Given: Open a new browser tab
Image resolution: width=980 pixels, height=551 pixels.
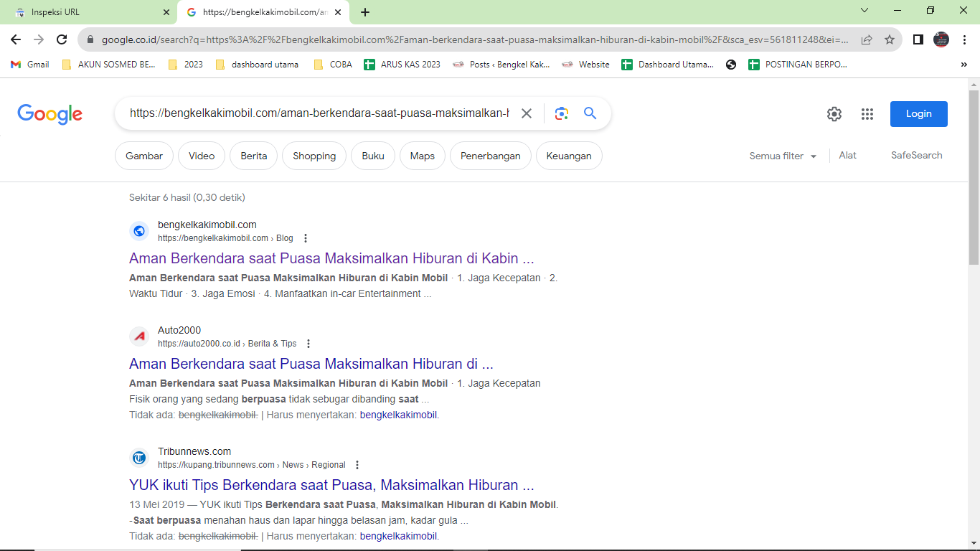Looking at the screenshot, I should pos(365,12).
